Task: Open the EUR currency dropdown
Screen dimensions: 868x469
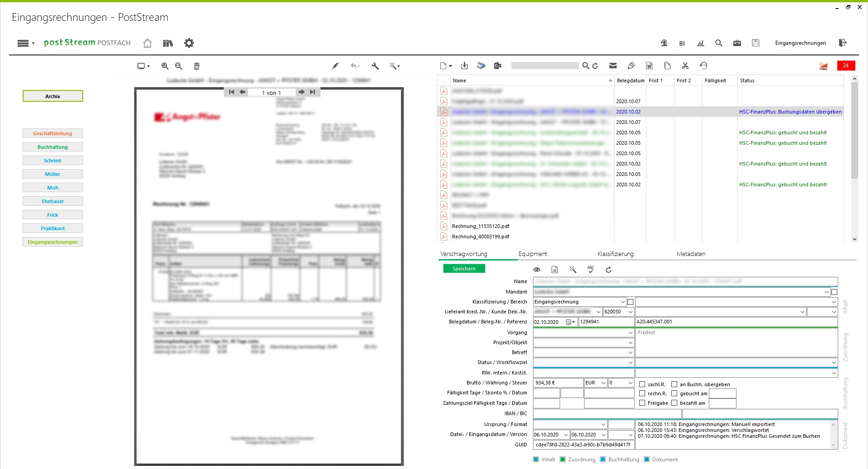Action: pyautogui.click(x=603, y=383)
